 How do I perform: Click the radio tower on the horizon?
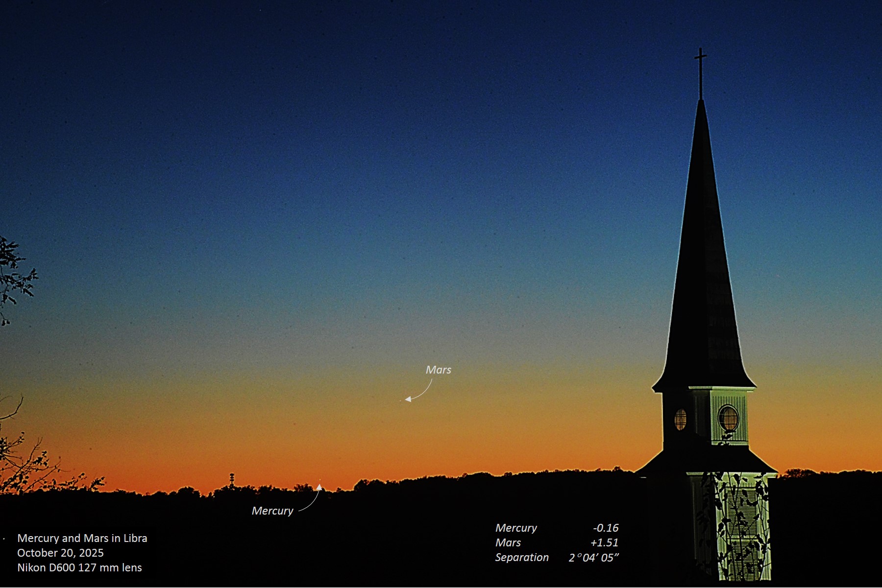pos(232,479)
